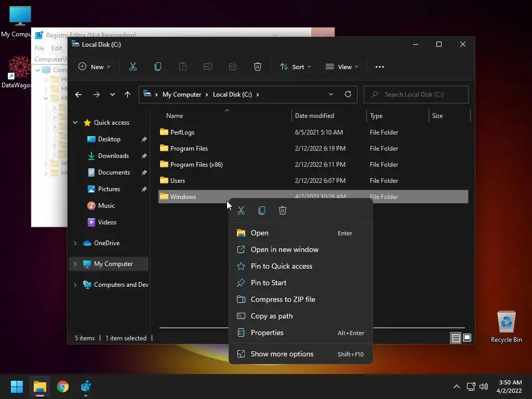Refresh the Local Disk (C:) view
The image size is (532, 399).
point(348,95)
